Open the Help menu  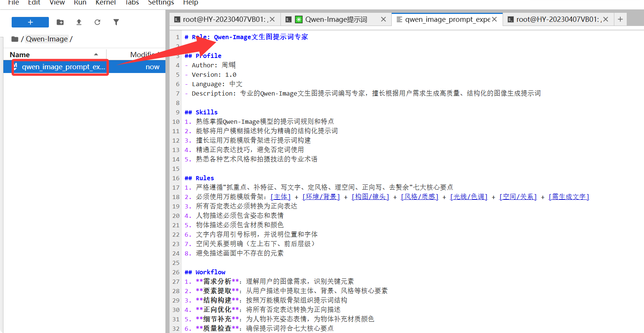pos(191,2)
